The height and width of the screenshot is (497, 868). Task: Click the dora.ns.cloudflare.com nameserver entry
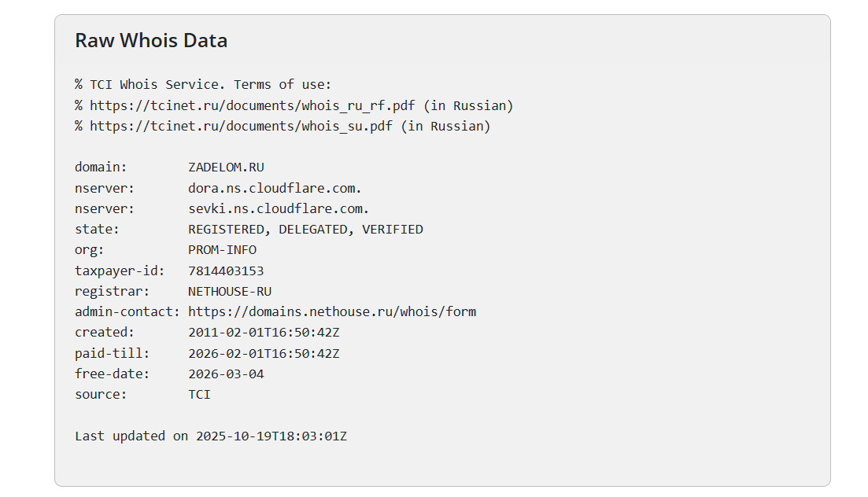275,188
